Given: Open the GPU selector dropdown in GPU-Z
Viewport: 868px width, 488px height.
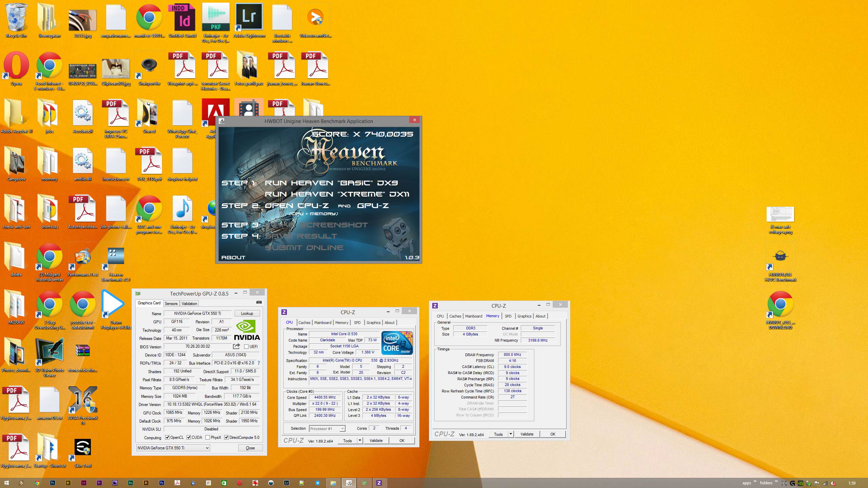Looking at the screenshot, I should (x=173, y=448).
